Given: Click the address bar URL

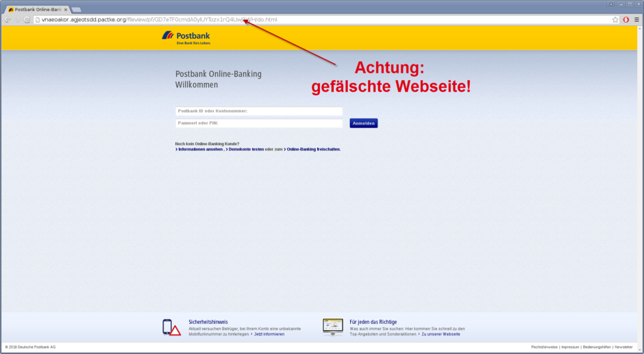Looking at the screenshot, I should [160, 20].
